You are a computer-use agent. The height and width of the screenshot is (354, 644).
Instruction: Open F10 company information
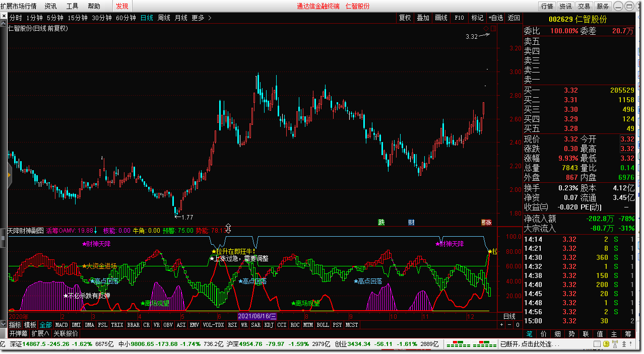[x=459, y=18]
